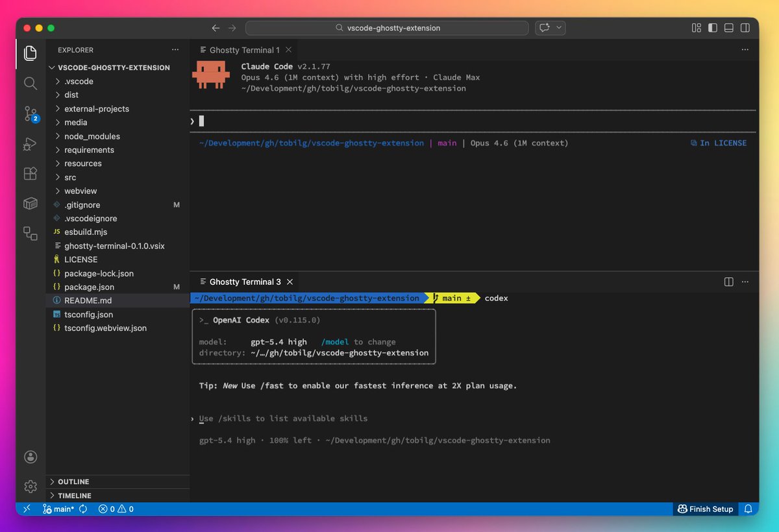Synchronize changes icon in status bar
The width and height of the screenshot is (779, 532).
click(83, 509)
